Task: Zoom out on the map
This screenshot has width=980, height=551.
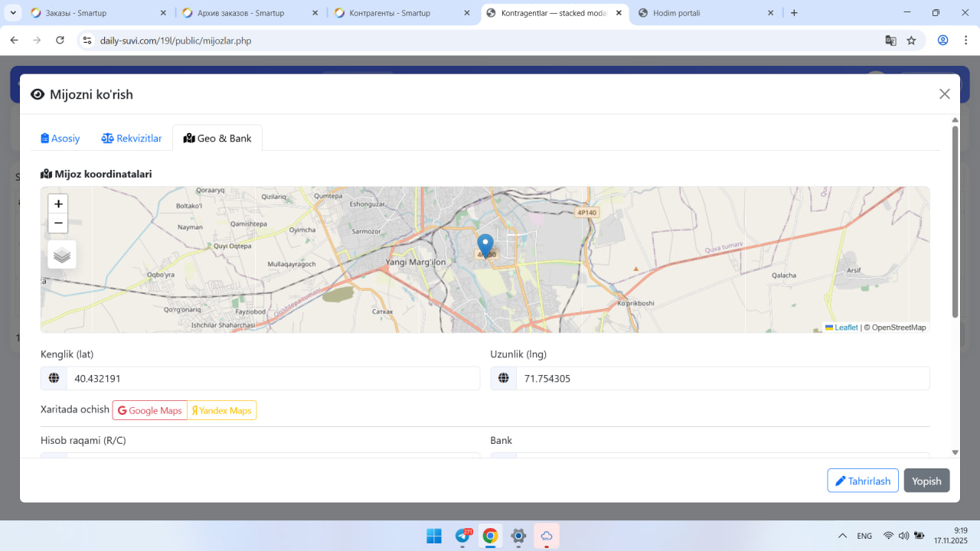Action: click(x=58, y=223)
